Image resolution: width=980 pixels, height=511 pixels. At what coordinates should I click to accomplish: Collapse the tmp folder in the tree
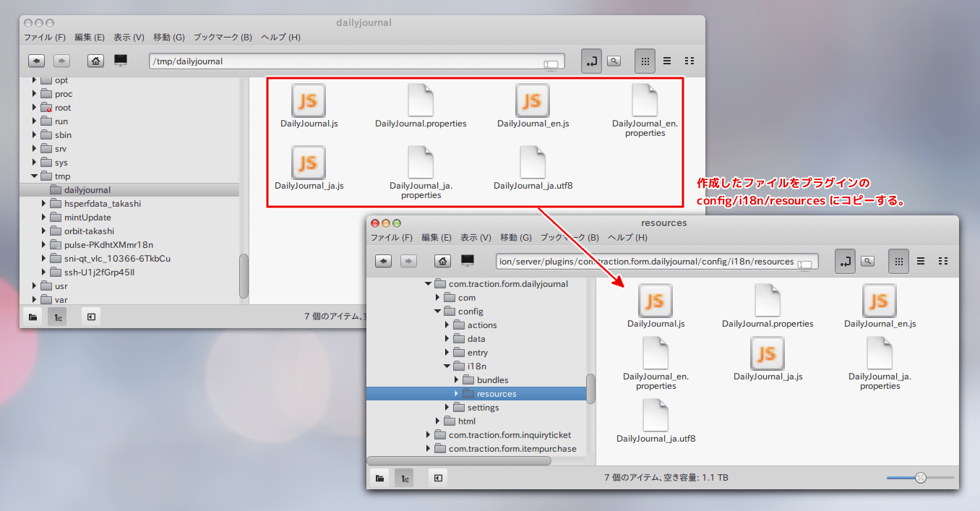click(x=34, y=176)
